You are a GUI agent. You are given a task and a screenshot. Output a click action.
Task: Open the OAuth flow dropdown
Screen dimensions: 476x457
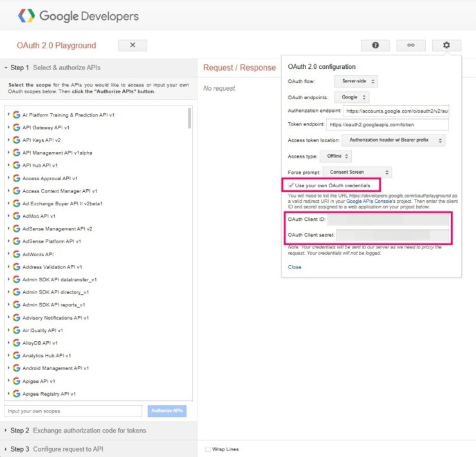[x=356, y=82]
